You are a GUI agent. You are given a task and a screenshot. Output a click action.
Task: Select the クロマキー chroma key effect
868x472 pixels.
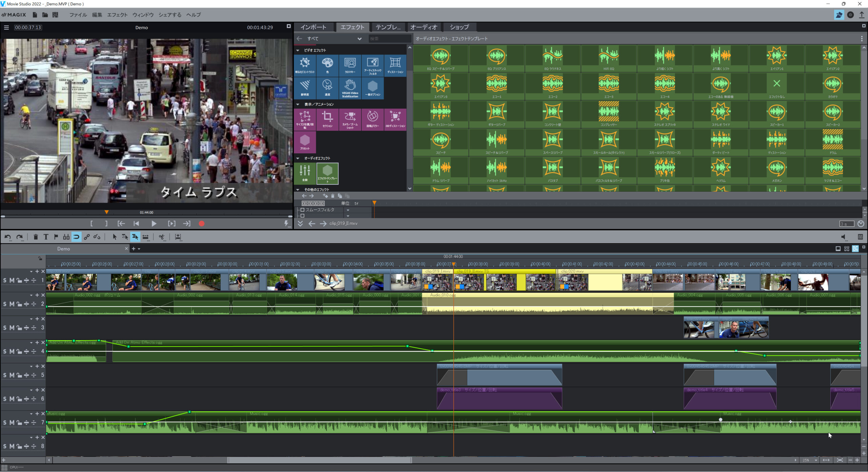(350, 65)
